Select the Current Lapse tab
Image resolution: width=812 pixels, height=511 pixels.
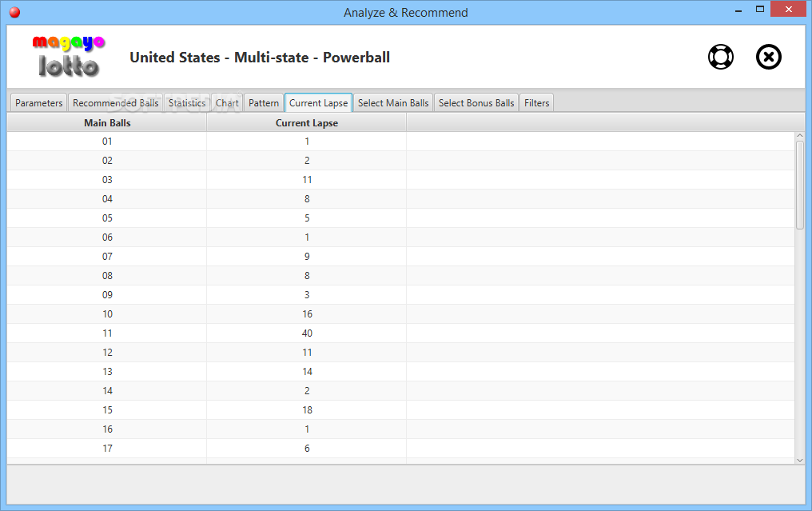click(x=318, y=102)
